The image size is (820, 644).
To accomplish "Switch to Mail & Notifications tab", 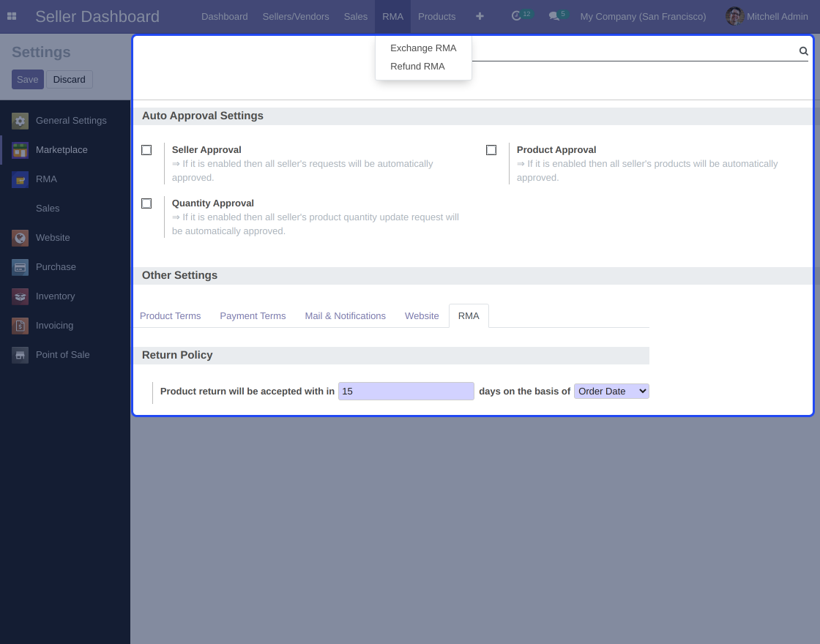I will (345, 315).
